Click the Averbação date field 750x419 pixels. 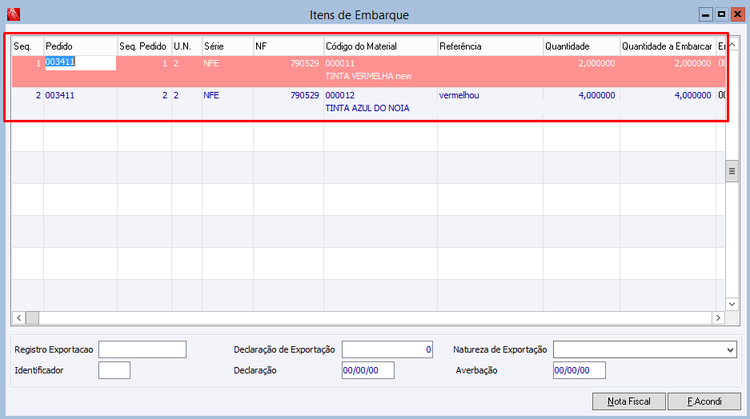point(579,370)
